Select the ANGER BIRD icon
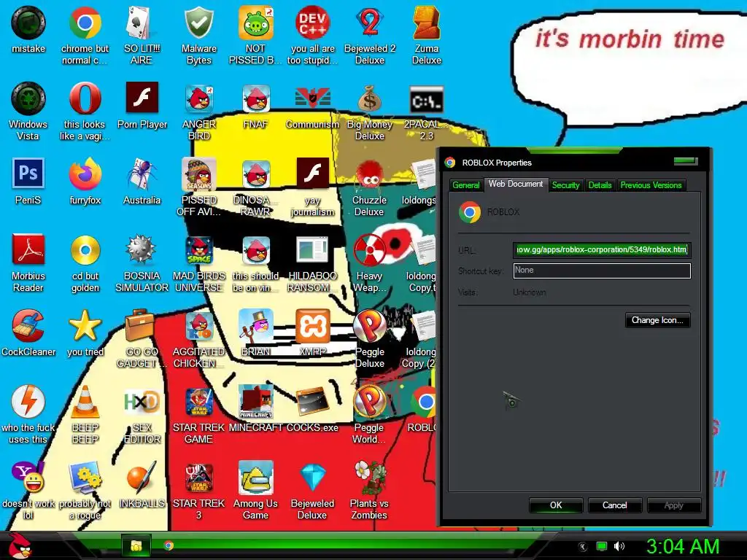 tap(198, 98)
